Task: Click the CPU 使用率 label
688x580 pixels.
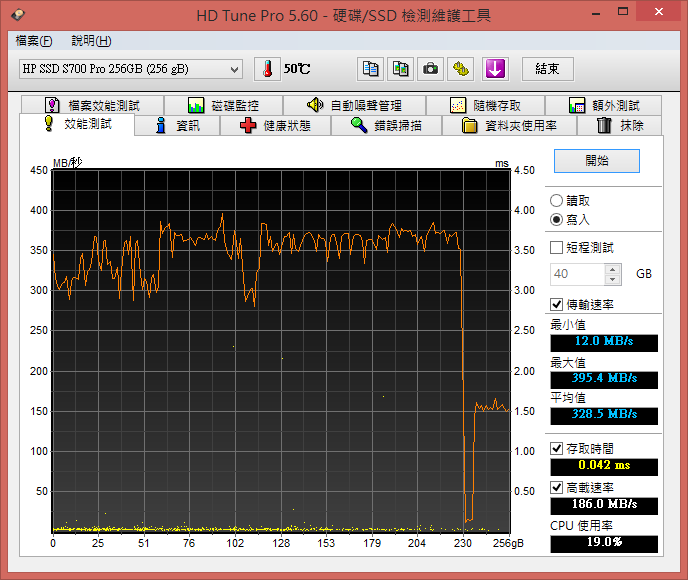Action: 581,526
